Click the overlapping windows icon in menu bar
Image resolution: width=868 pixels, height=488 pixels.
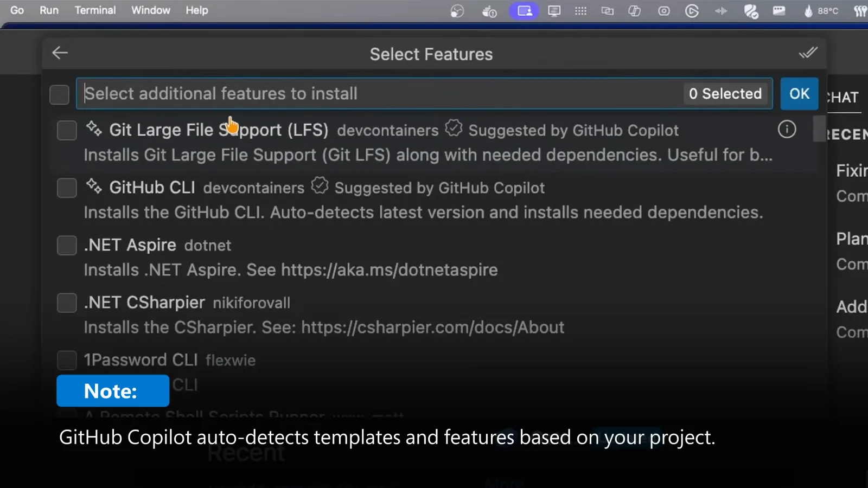point(607,11)
